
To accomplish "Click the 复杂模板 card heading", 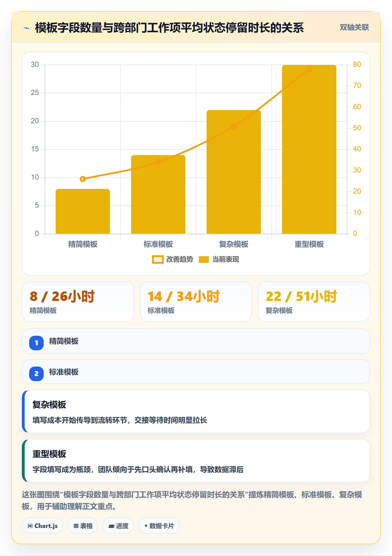I will (x=49, y=405).
